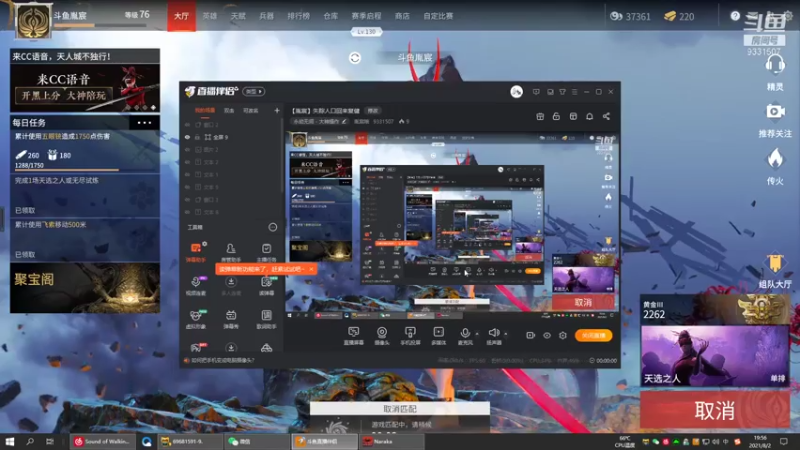Image resolution: width=800 pixels, height=450 pixels.
Task: Switch to the 英雄 heroes tab
Action: pyautogui.click(x=210, y=16)
